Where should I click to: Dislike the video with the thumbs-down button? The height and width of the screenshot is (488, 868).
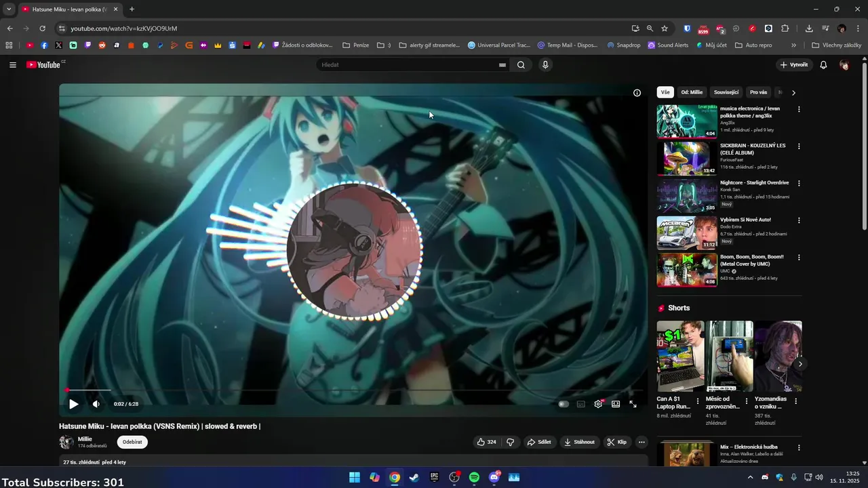[510, 442]
